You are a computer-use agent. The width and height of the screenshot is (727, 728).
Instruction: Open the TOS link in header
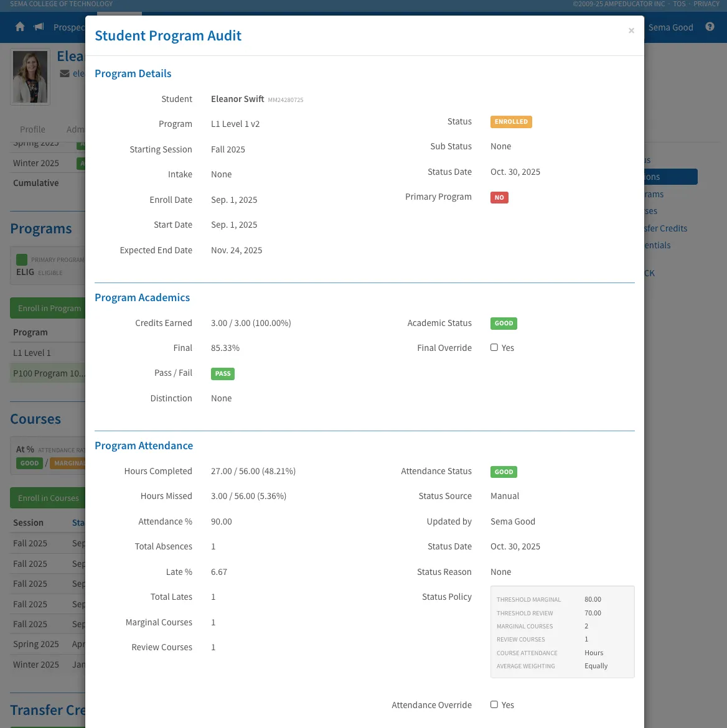[679, 4]
